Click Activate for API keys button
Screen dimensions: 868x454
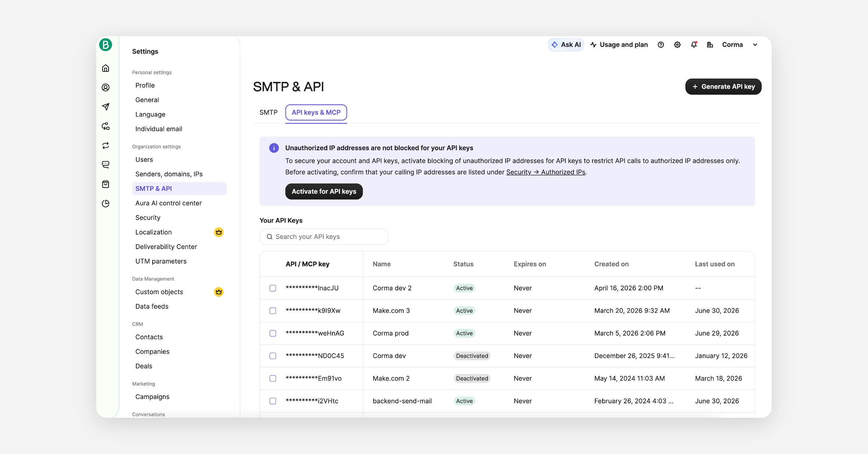click(324, 192)
